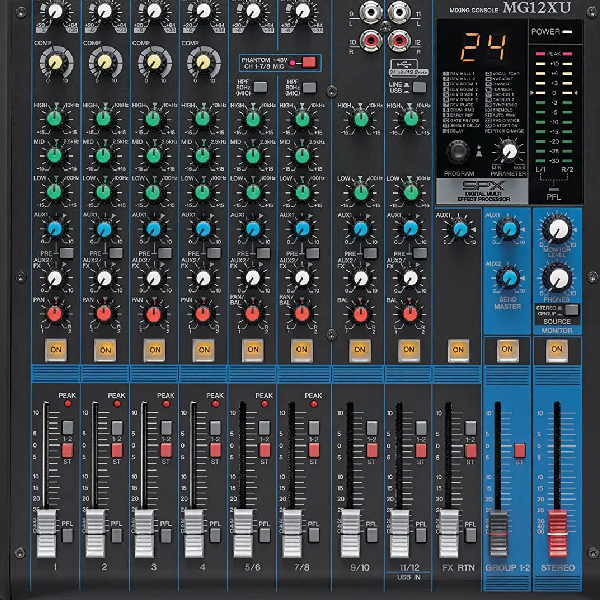The width and height of the screenshot is (600, 600).
Task: Toggle the LINE/USB selector switch
Action: tap(419, 87)
